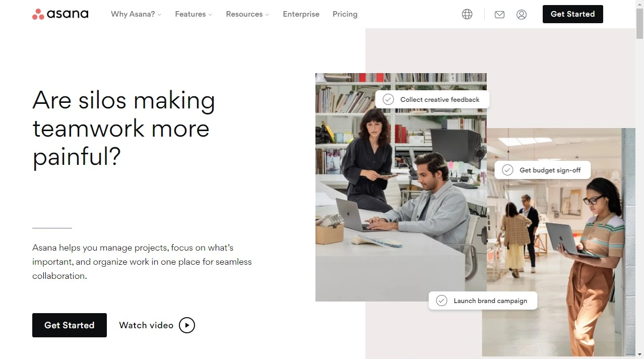Image resolution: width=644 pixels, height=359 pixels.
Task: Click the Asana logo
Action: tap(60, 14)
